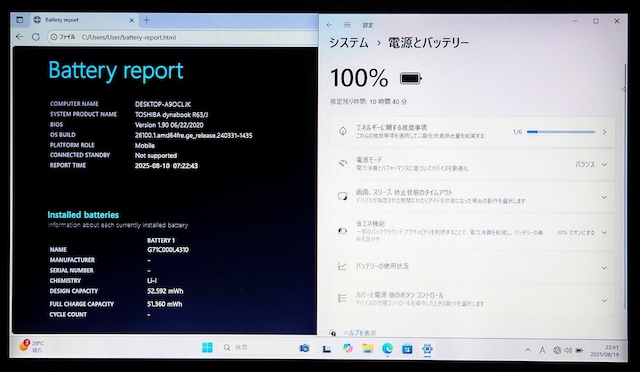Open the network icon in system tray
Screen dimensions: 640x372
coord(557,350)
